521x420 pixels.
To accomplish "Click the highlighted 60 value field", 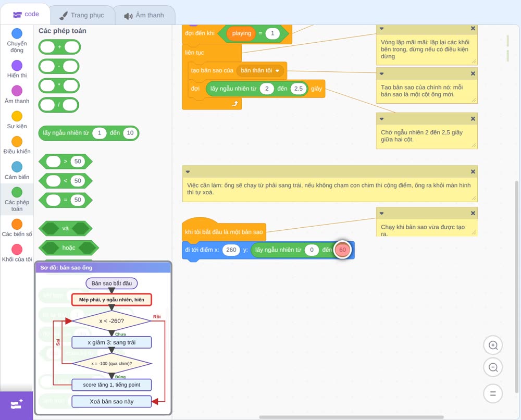I will click(343, 250).
